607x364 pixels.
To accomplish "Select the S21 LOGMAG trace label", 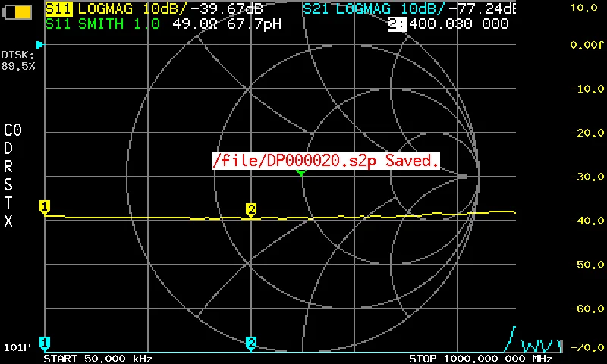I will (373, 8).
